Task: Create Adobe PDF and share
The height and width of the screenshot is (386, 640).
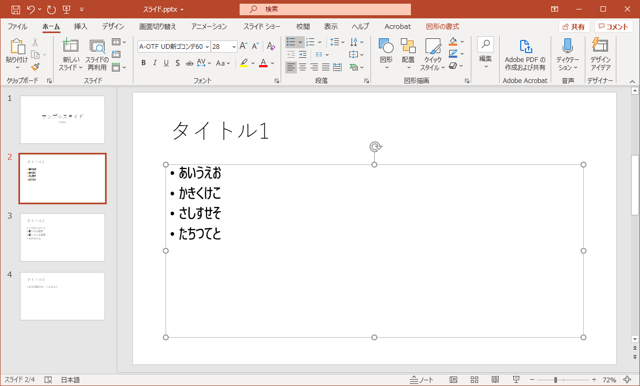Action: [525, 55]
